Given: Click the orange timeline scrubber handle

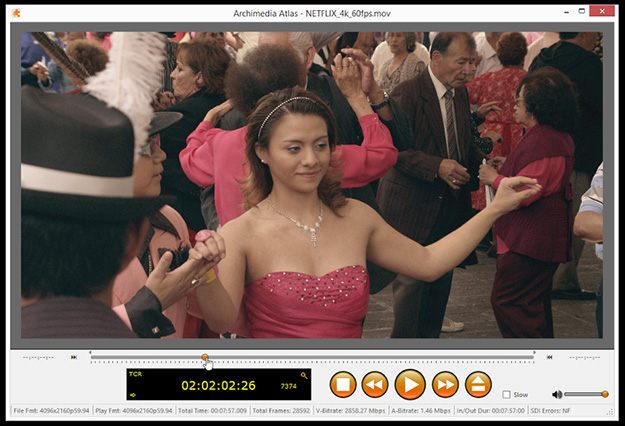Looking at the screenshot, I should pyautogui.click(x=205, y=357).
